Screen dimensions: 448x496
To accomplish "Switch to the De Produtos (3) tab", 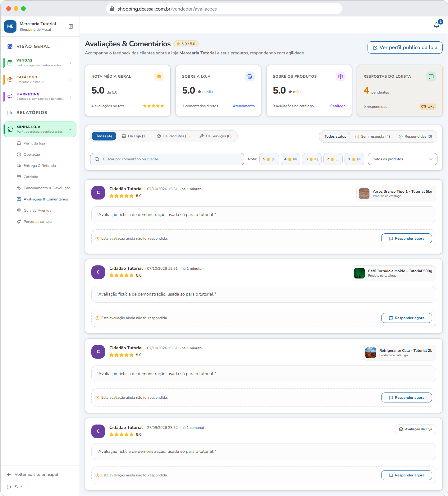I will point(173,136).
